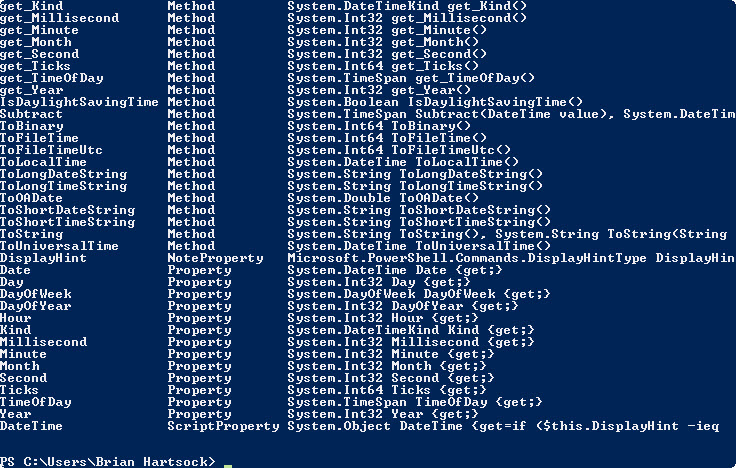Click the Millisecond property name
Viewport: 736px width, 468px height.
tap(44, 342)
